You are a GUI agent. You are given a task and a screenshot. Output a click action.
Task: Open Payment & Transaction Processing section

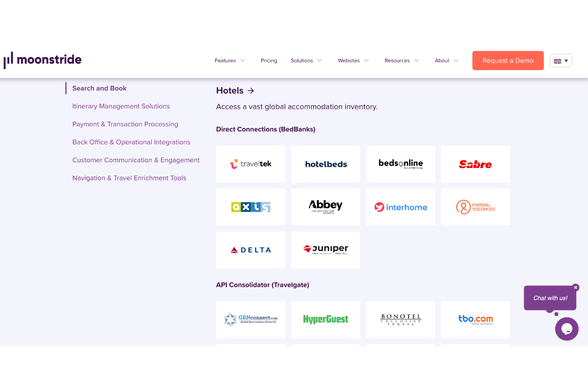[125, 124]
